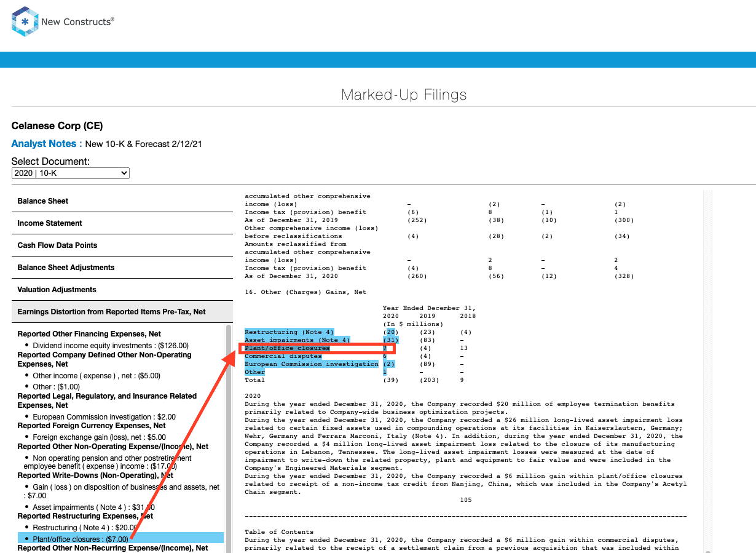756x553 pixels.
Task: Switch to the Balance Sheet section
Action: tap(122, 201)
